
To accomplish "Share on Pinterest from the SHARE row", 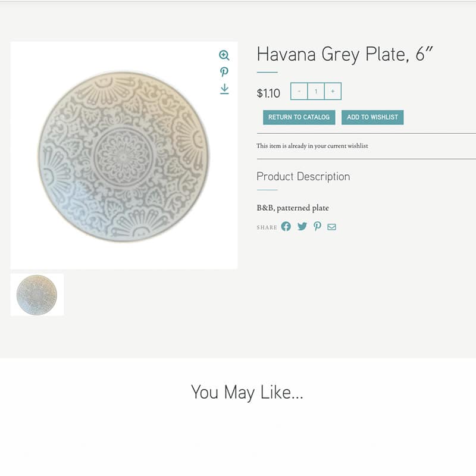I will pos(317,227).
